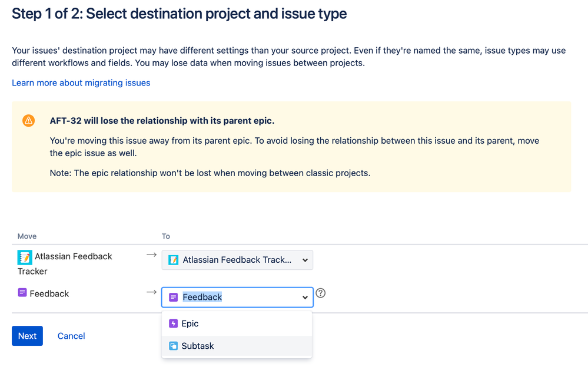This screenshot has height=380, width=588.
Task: Click the orange warning triangle icon
Action: click(x=28, y=121)
